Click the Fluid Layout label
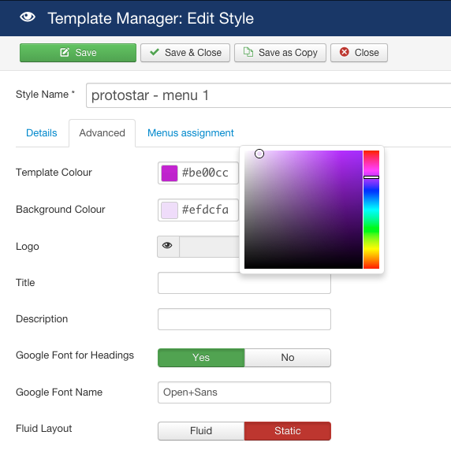The image size is (451, 476). pos(43,429)
